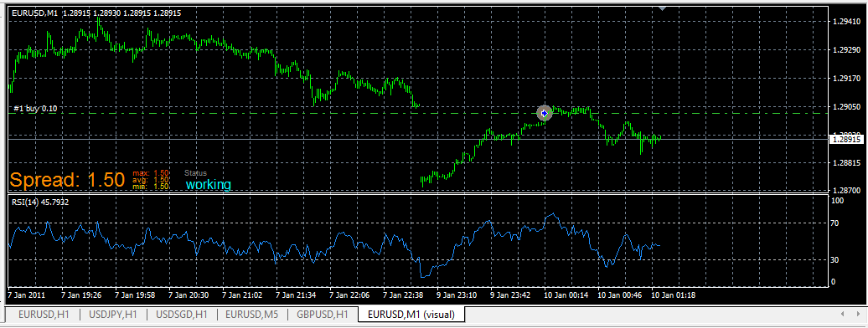Switch to the EURUSD,H1 chart tab

tap(44, 314)
